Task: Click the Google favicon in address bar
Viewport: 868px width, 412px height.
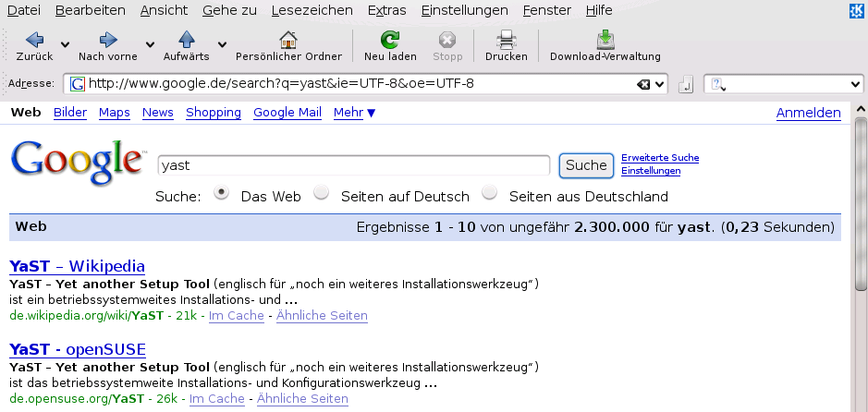Action: pos(78,84)
